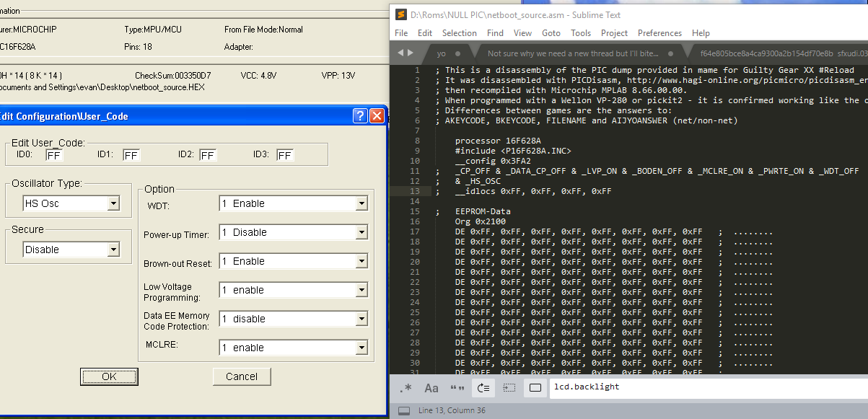
Task: Open the Oscillator Type dropdown
Action: coord(113,204)
